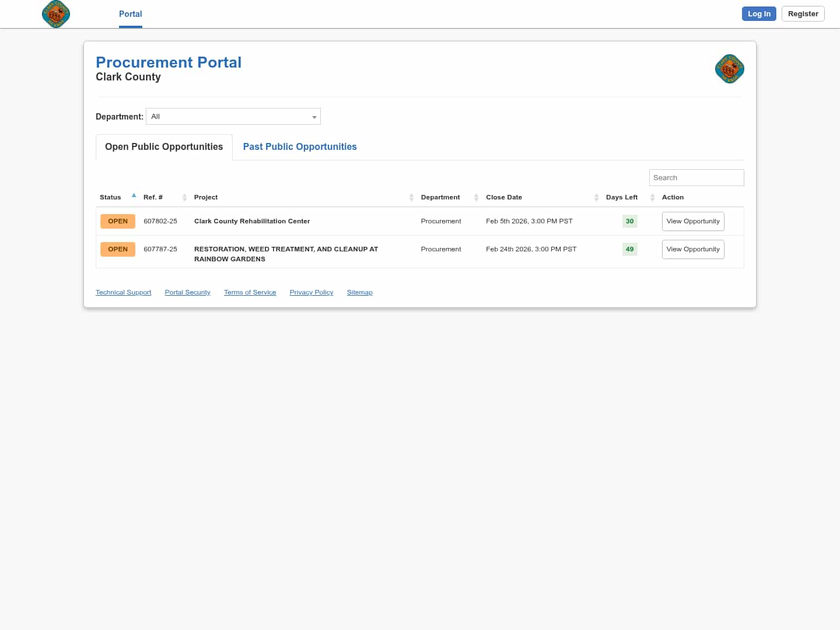Switch to the Past Public Opportunities tab

coord(299,146)
